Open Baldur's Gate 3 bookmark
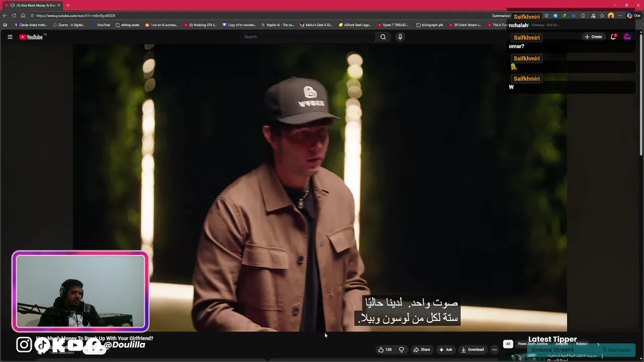 316,25
